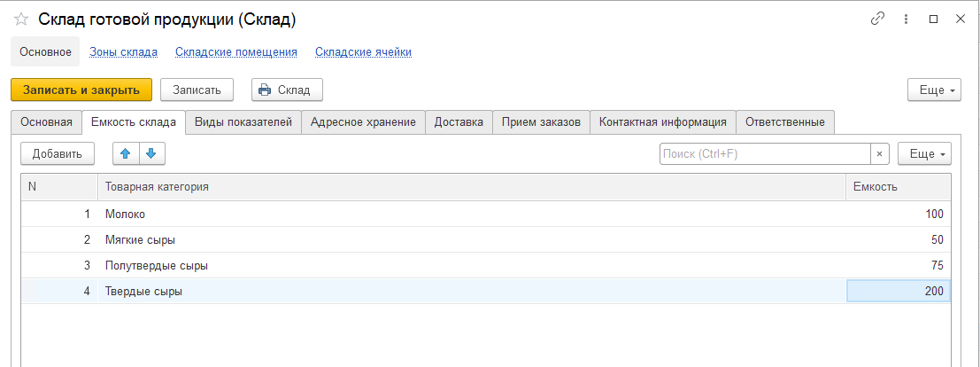This screenshot has height=367, width=980.
Task: Switch to the Виды показателей tab
Action: tap(243, 121)
